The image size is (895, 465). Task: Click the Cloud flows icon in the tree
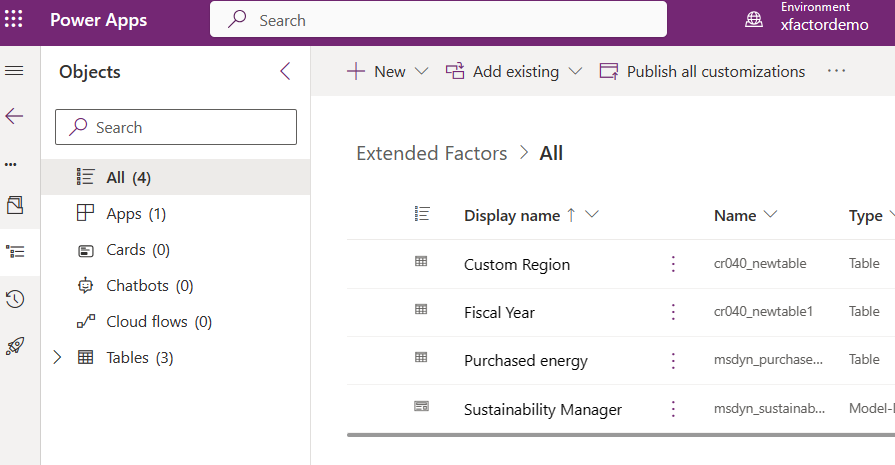(86, 321)
